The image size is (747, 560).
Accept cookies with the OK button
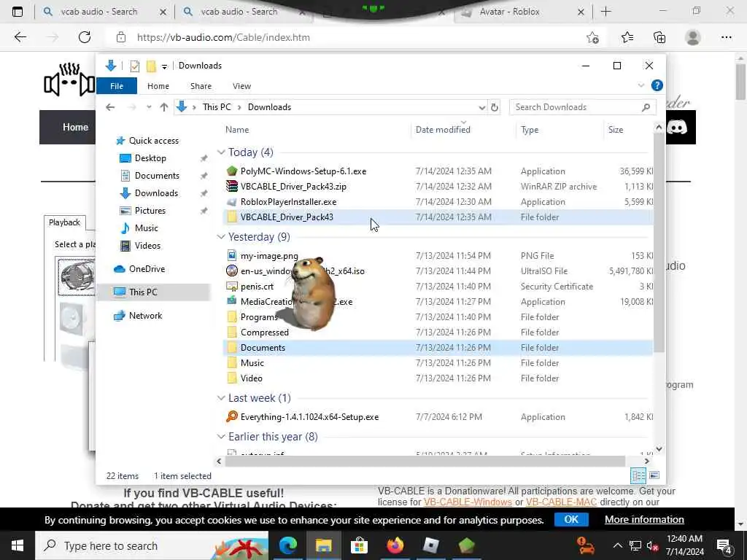570,519
